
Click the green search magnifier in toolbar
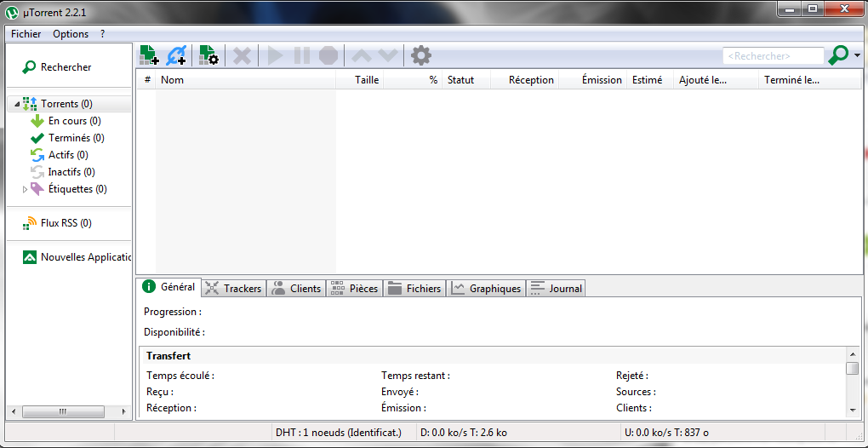[x=838, y=55]
